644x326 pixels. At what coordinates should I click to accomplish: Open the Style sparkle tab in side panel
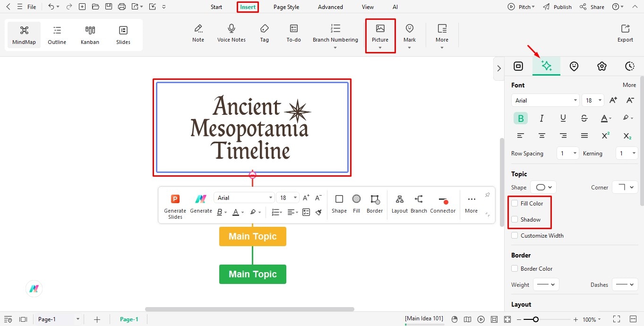(x=547, y=66)
